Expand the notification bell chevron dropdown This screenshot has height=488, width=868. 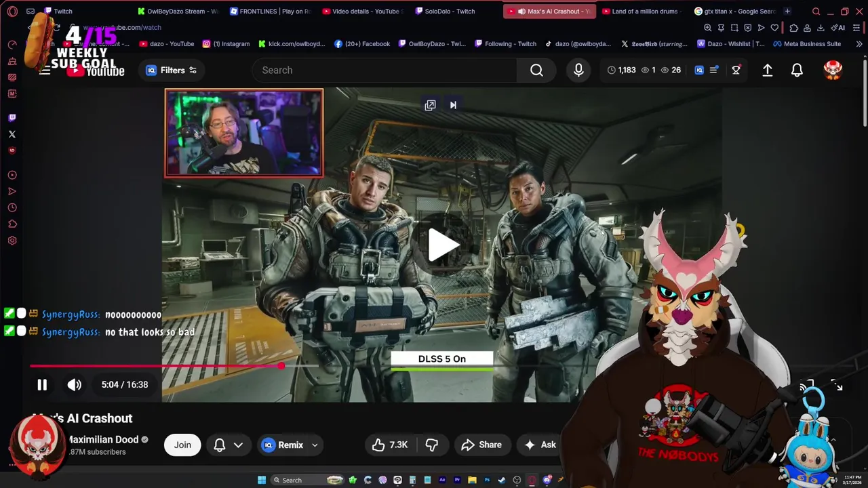[x=238, y=445]
